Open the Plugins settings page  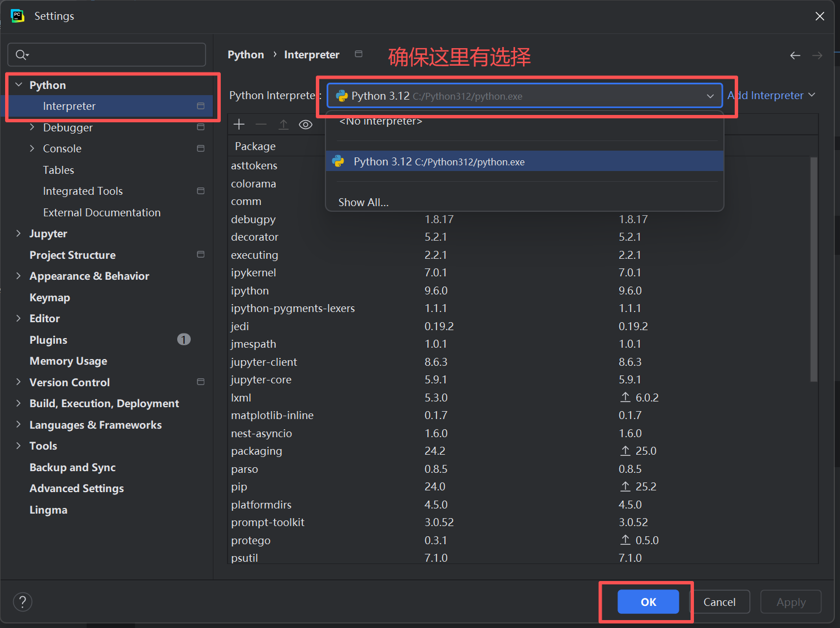(48, 340)
